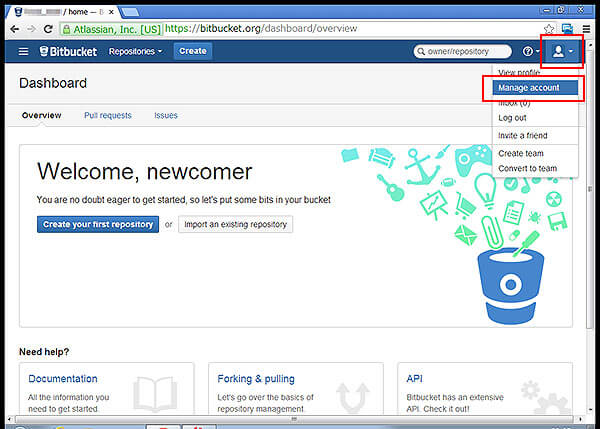Click the browser forward arrow
This screenshot has height=429, width=600.
(31, 29)
